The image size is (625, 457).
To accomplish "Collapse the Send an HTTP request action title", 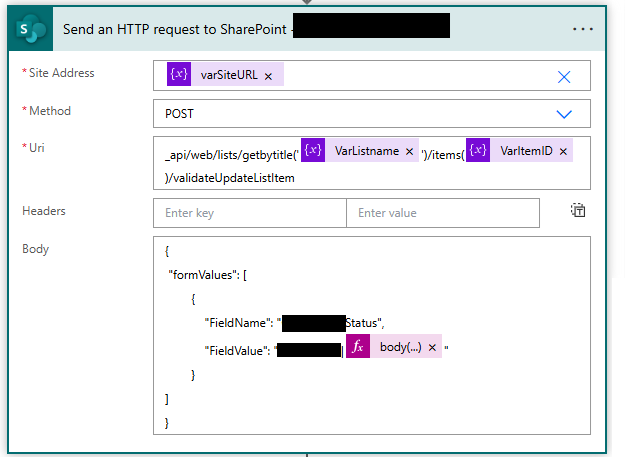I will pyautogui.click(x=170, y=29).
